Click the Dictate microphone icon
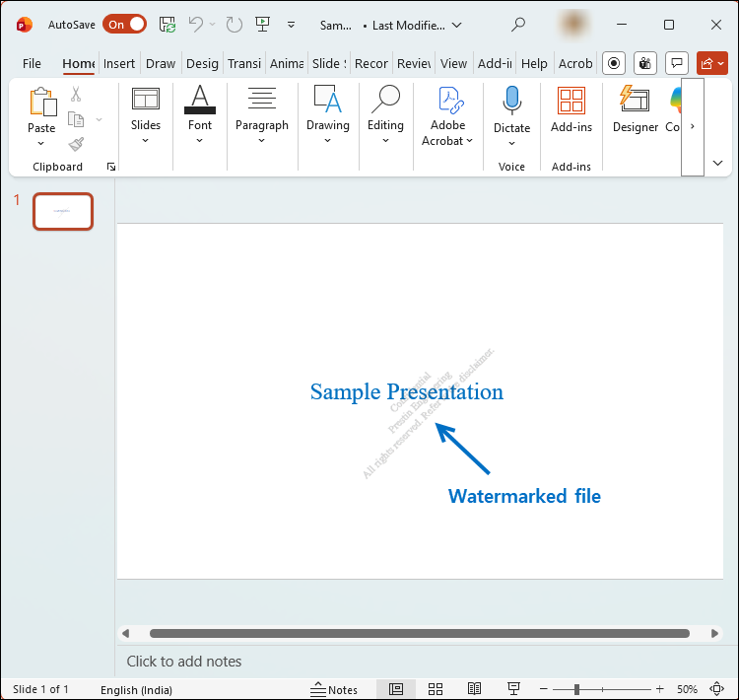 (511, 101)
